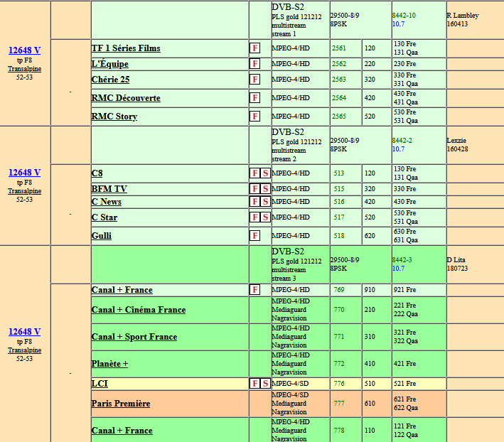Open the Planète + channel link
The height and width of the screenshot is (442, 504).
click(109, 364)
